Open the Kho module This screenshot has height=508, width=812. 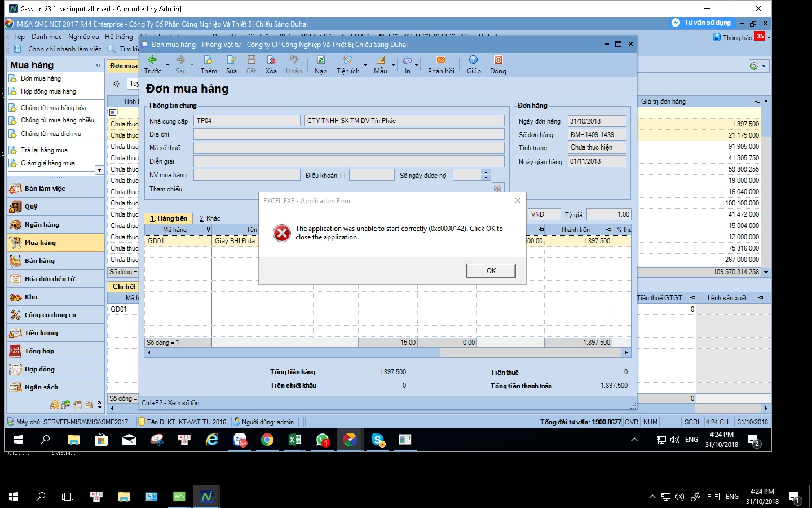tap(55, 297)
